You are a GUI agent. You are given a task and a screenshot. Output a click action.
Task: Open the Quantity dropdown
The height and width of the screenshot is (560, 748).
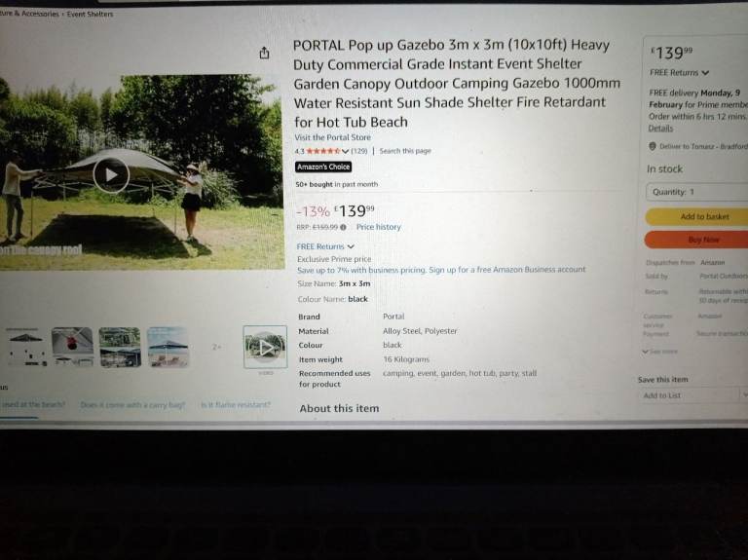(x=697, y=192)
